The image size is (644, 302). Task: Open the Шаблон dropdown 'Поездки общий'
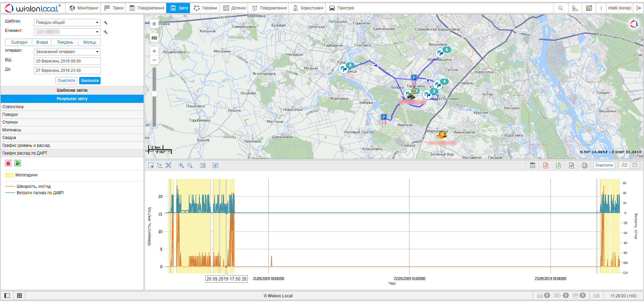pyautogui.click(x=67, y=23)
